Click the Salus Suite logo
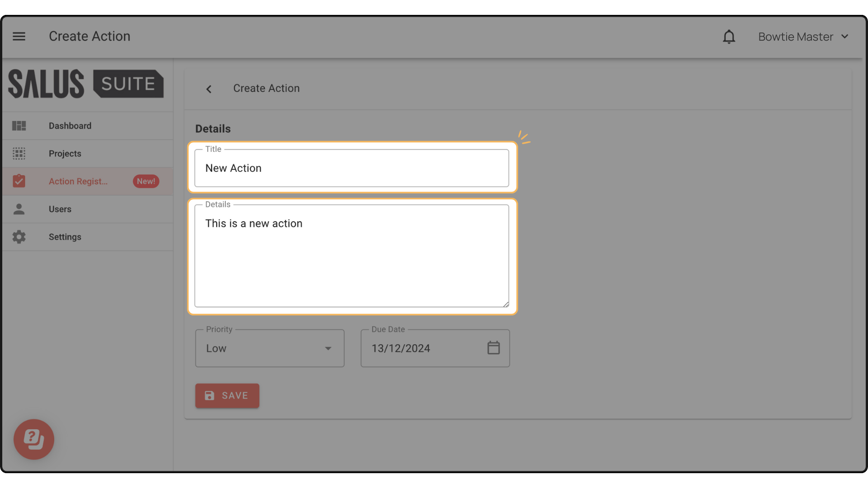The width and height of the screenshot is (868, 488). point(86,84)
